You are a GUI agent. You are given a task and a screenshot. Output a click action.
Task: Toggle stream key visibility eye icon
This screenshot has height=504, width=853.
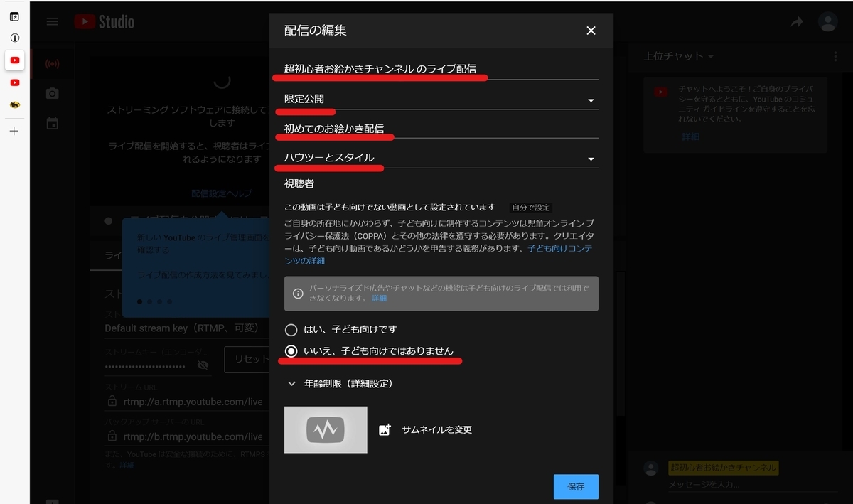[203, 365]
